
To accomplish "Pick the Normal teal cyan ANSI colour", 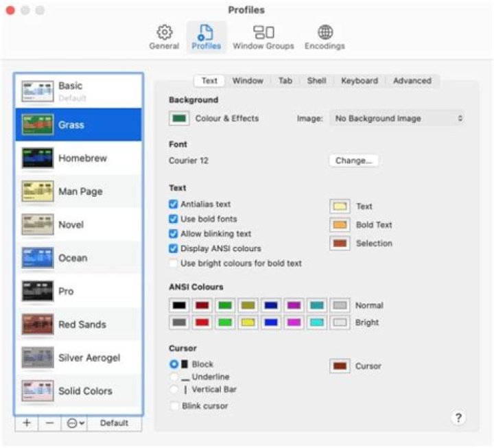I will point(317,305).
